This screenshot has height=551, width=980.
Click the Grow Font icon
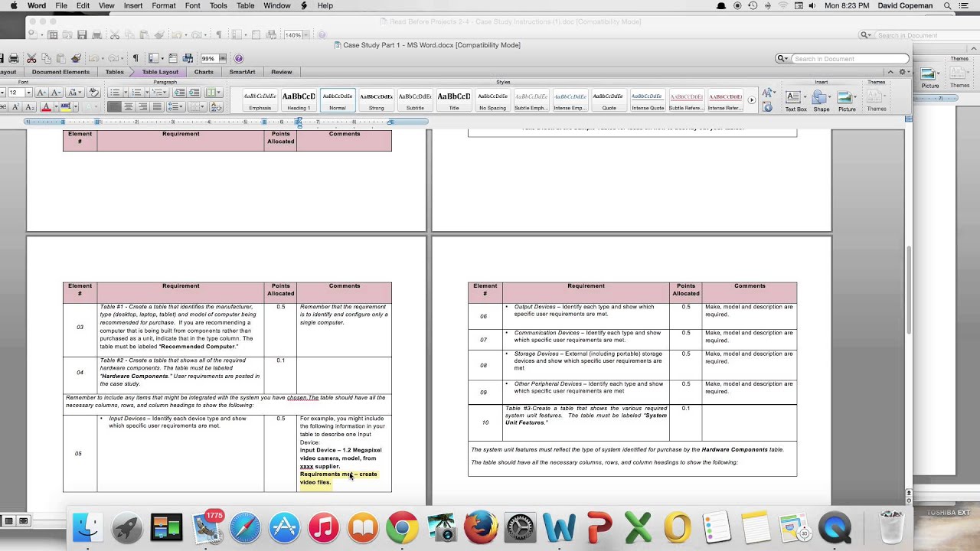41,92
